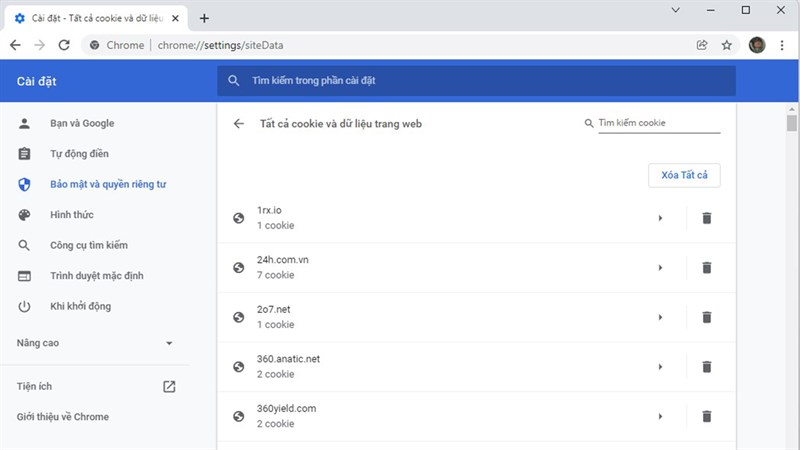Open Công cụ tìm kiếm settings
Viewport: 800px width, 450px height.
pyautogui.click(x=89, y=245)
